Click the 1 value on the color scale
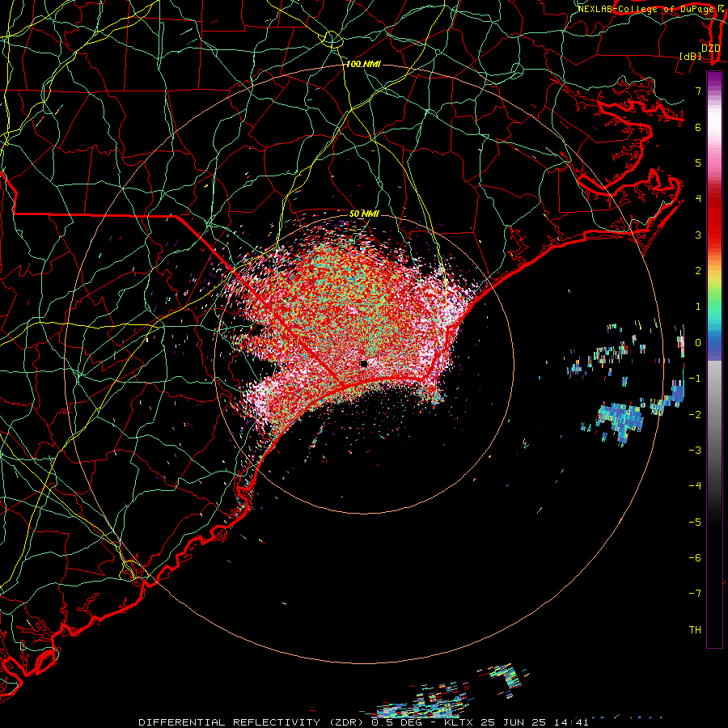Image resolution: width=728 pixels, height=728 pixels. tap(698, 307)
